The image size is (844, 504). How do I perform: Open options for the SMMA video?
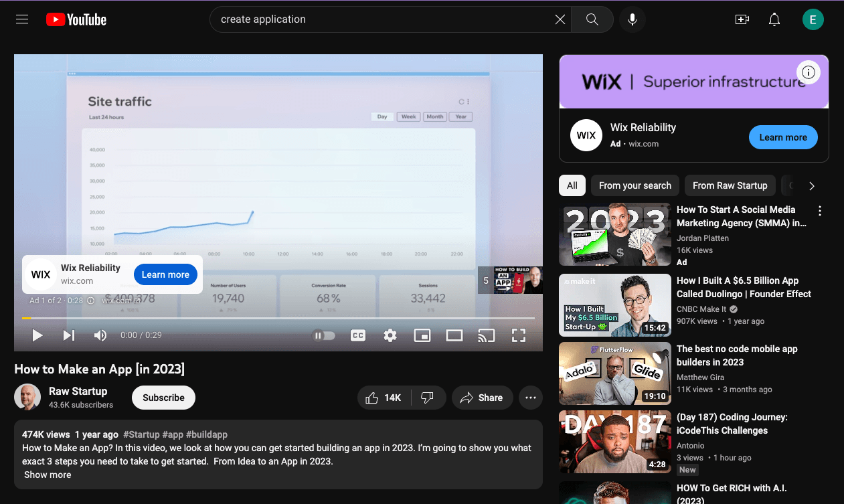click(820, 211)
